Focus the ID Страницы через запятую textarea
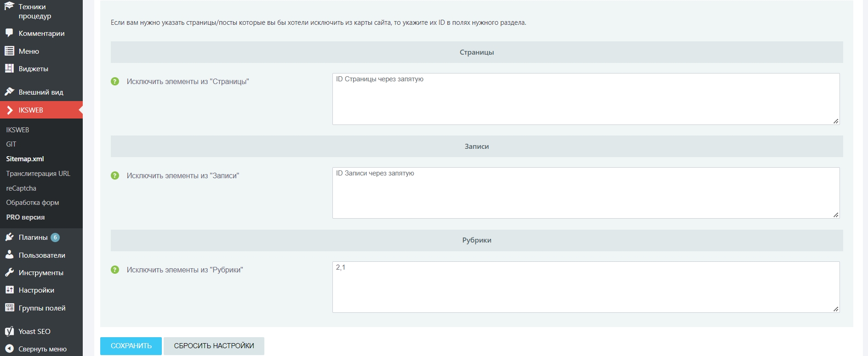Image resolution: width=868 pixels, height=356 pixels. click(586, 99)
